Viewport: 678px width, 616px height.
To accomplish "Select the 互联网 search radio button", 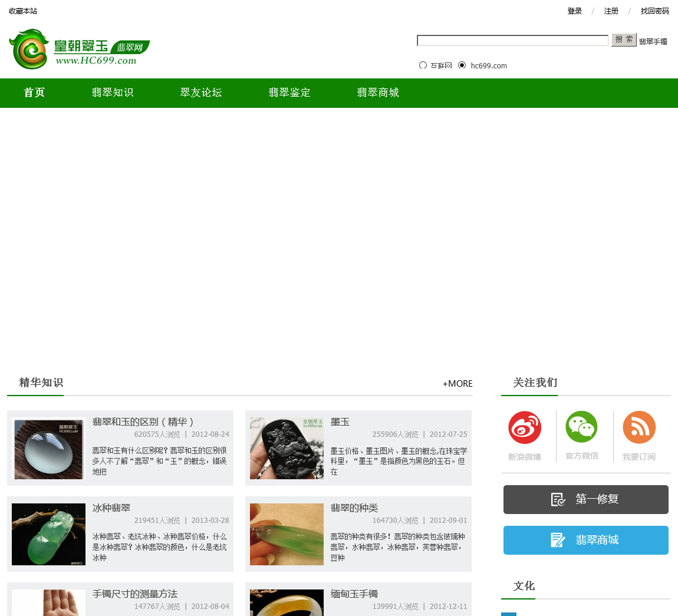I will click(x=423, y=65).
